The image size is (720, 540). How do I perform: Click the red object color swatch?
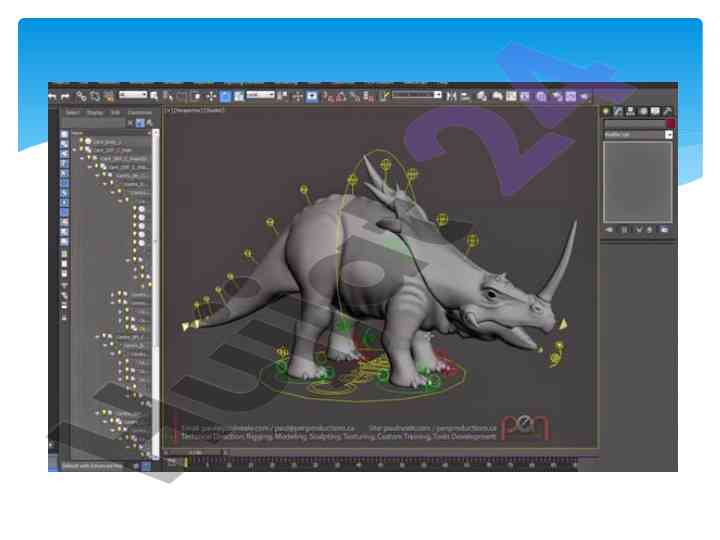click(x=670, y=123)
